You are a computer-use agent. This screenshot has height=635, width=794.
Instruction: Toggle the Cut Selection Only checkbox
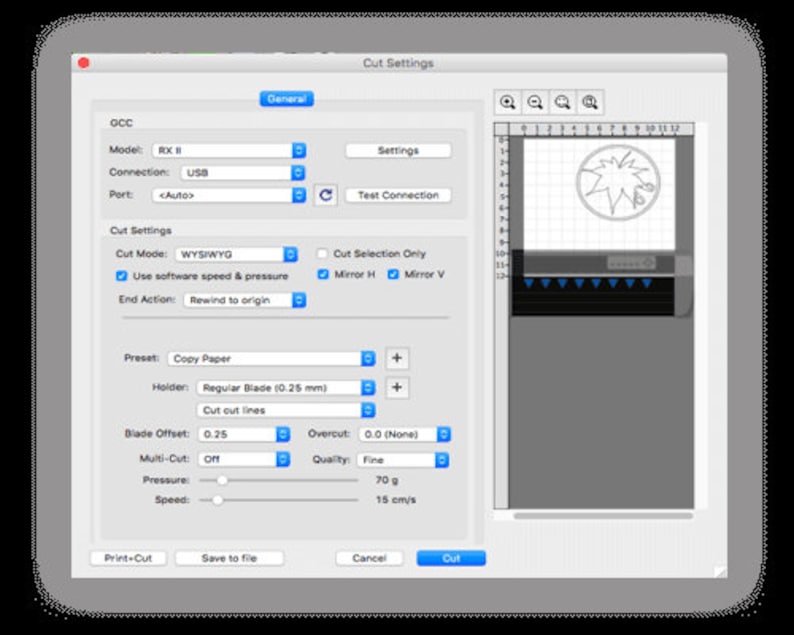point(322,253)
